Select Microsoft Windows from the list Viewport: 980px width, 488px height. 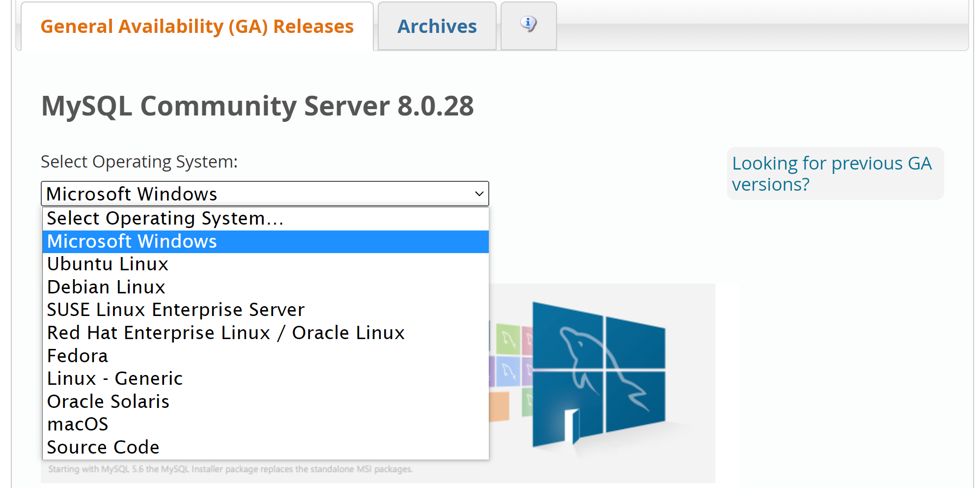pyautogui.click(x=266, y=241)
